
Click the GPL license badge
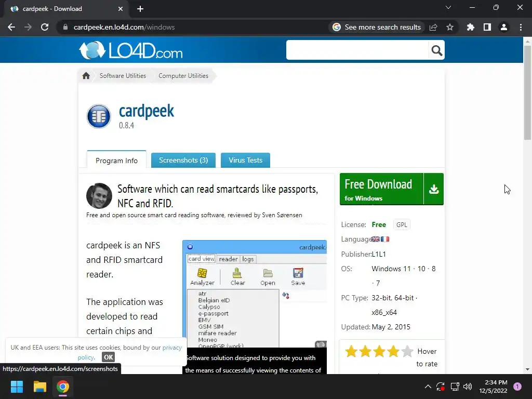pos(402,224)
